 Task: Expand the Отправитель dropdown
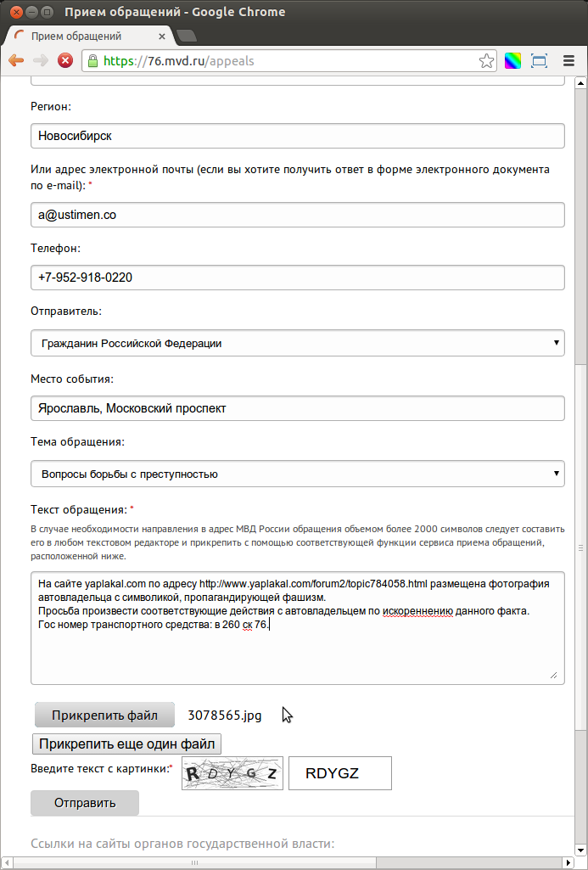click(x=298, y=343)
